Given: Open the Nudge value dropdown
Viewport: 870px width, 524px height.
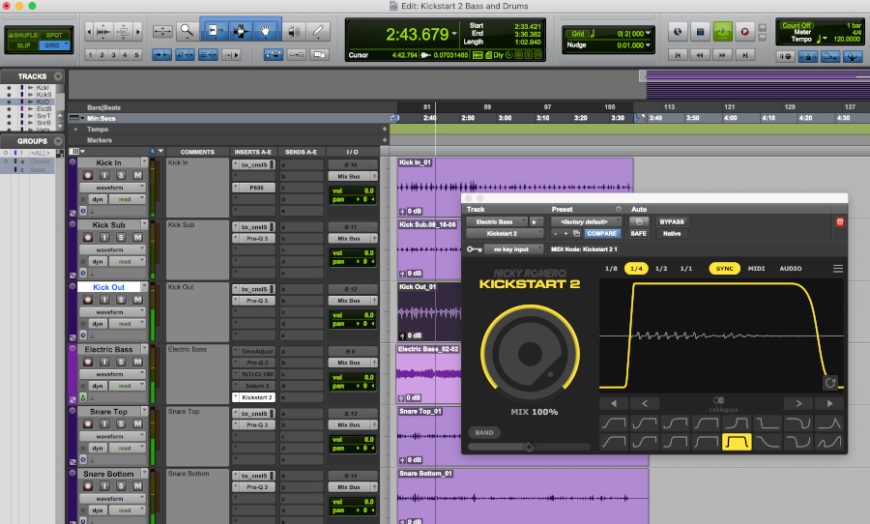Looking at the screenshot, I should pyautogui.click(x=648, y=45).
